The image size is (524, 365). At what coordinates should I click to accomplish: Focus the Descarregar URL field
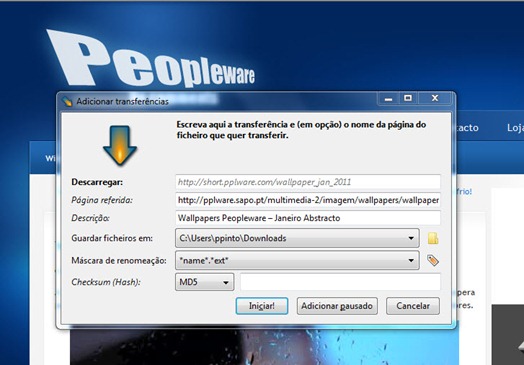(x=308, y=182)
